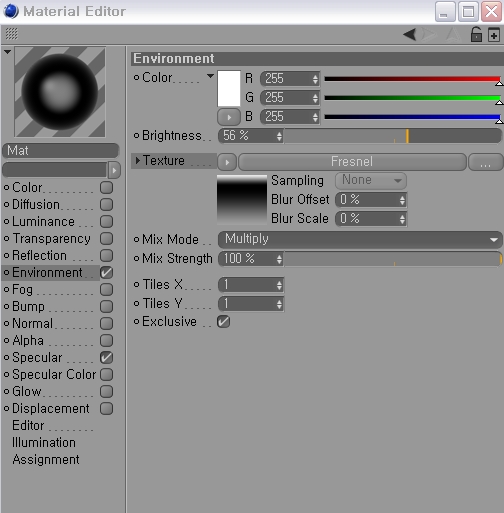Enable the Color channel checkbox
Screen dimensions: 504x513
(107, 188)
